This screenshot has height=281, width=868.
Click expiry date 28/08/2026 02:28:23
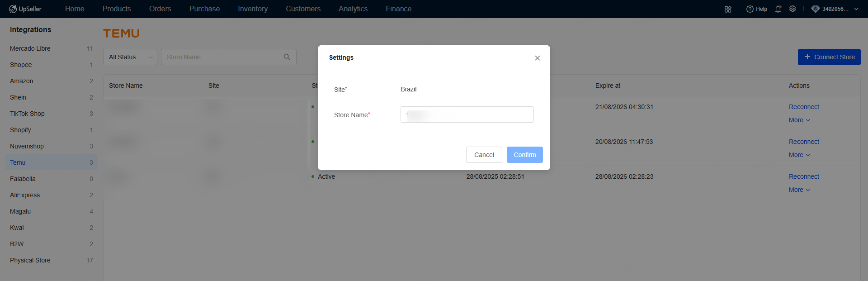(624, 176)
